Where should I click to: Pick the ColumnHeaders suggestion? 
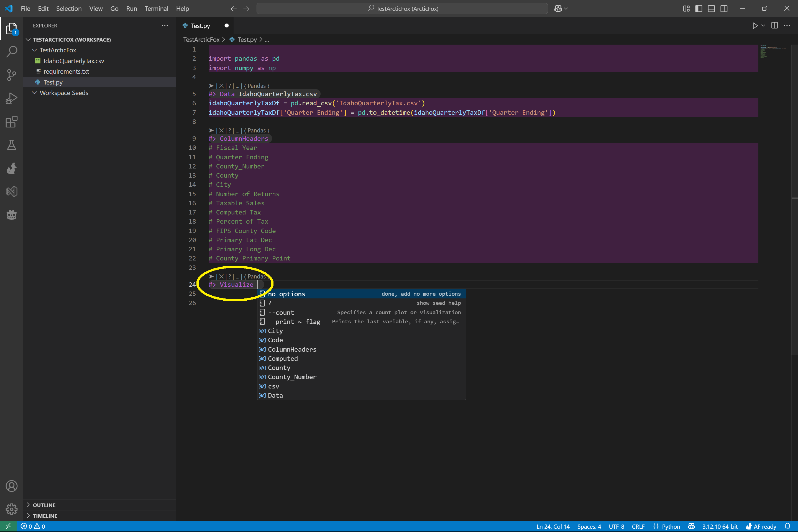pos(361,349)
